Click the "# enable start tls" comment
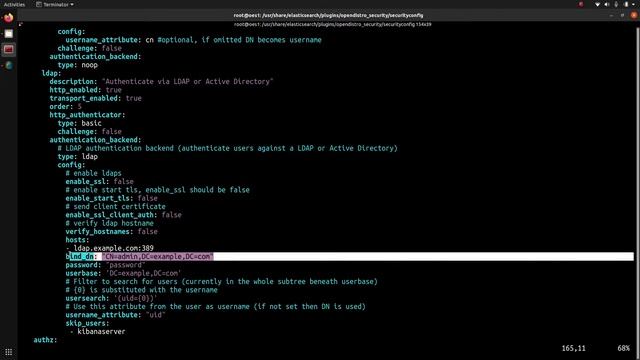Screen dimensions: 640x360 click(158, 190)
